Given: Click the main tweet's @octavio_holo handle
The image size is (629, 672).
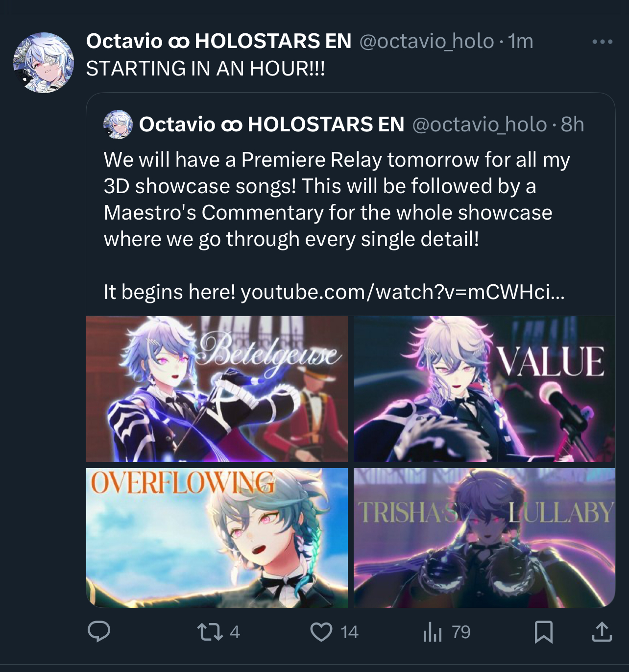Looking at the screenshot, I should (x=427, y=42).
